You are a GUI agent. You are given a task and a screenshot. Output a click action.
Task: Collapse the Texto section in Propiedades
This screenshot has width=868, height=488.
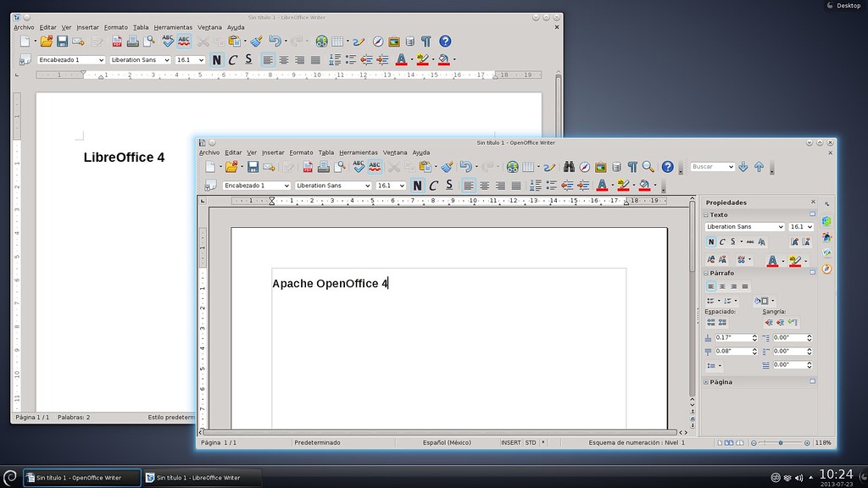coord(706,214)
